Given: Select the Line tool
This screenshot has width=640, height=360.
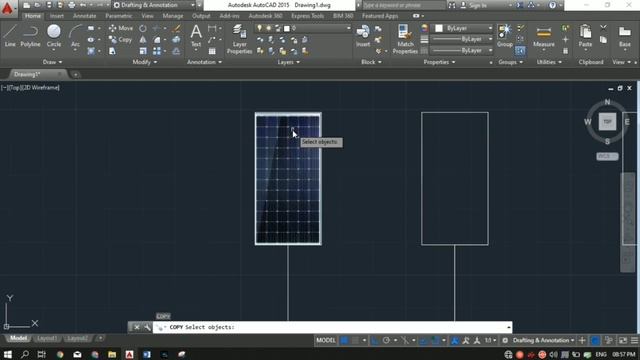Looking at the screenshot, I should (10, 36).
